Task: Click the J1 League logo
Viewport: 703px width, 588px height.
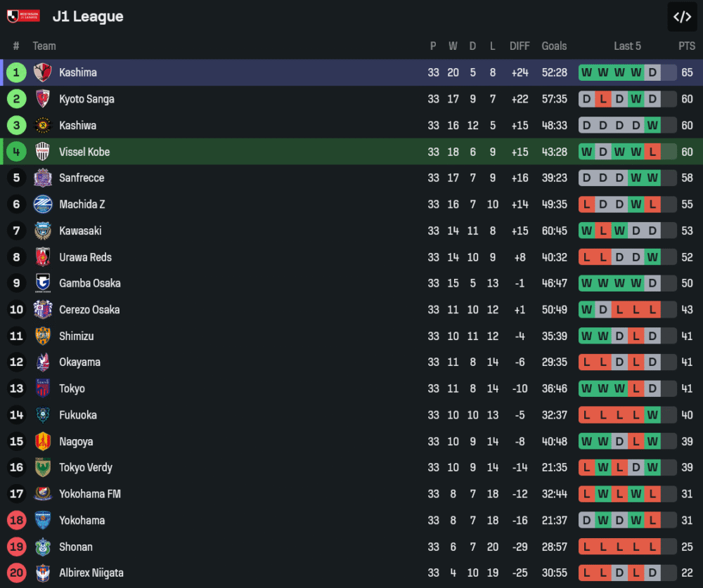Action: pyautogui.click(x=23, y=16)
